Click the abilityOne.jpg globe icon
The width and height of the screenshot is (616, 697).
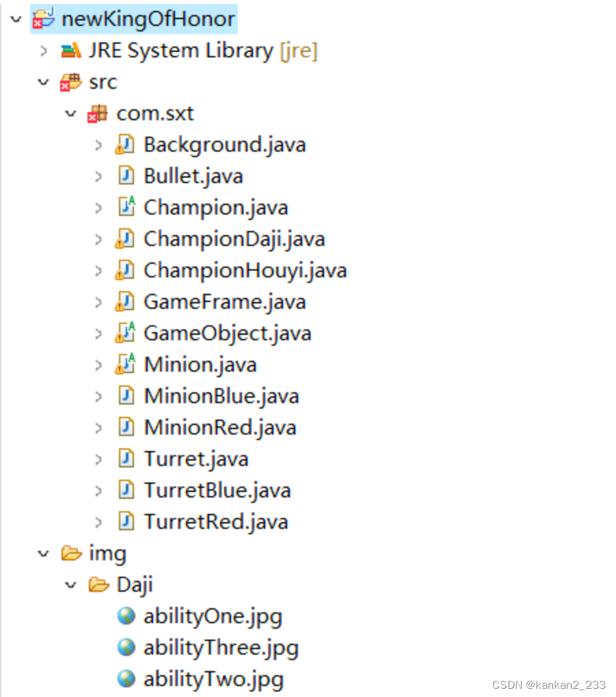pos(126,616)
